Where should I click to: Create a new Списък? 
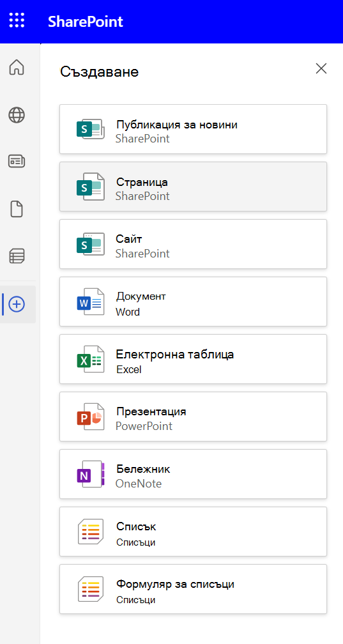coord(193,532)
